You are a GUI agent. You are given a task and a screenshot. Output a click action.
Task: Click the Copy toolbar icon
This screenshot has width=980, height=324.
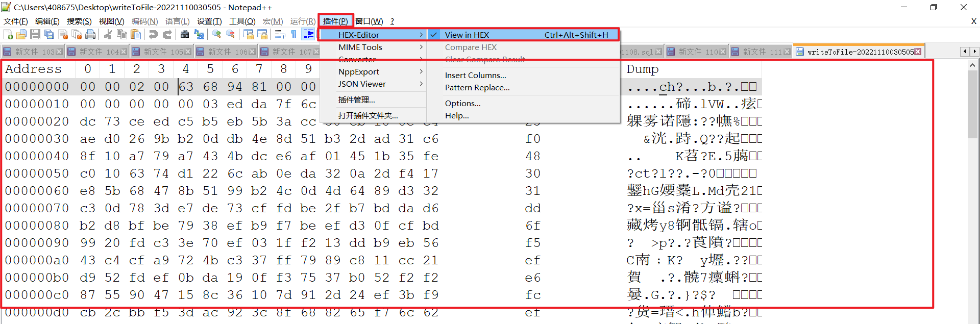122,34
